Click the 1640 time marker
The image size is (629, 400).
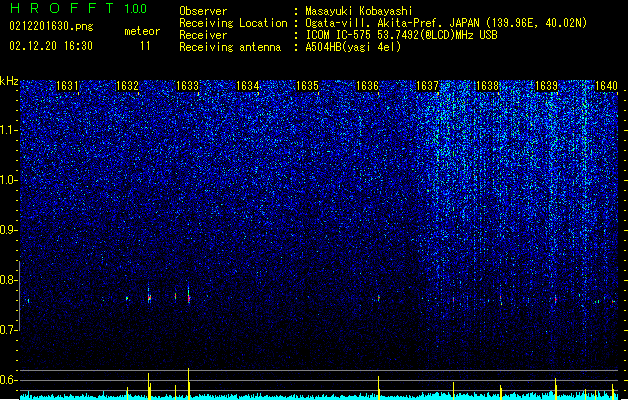607,86
